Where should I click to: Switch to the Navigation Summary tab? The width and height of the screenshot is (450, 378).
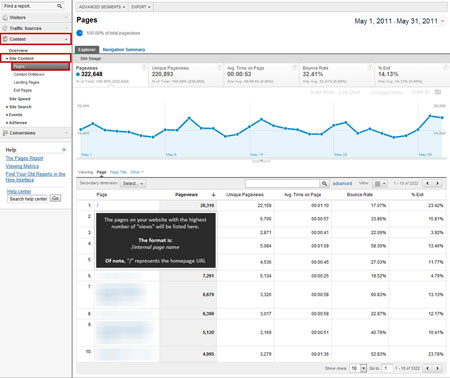(124, 50)
